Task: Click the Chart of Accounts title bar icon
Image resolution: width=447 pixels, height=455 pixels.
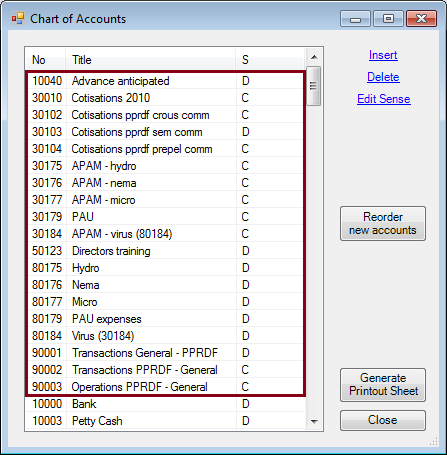Action: tap(18, 19)
